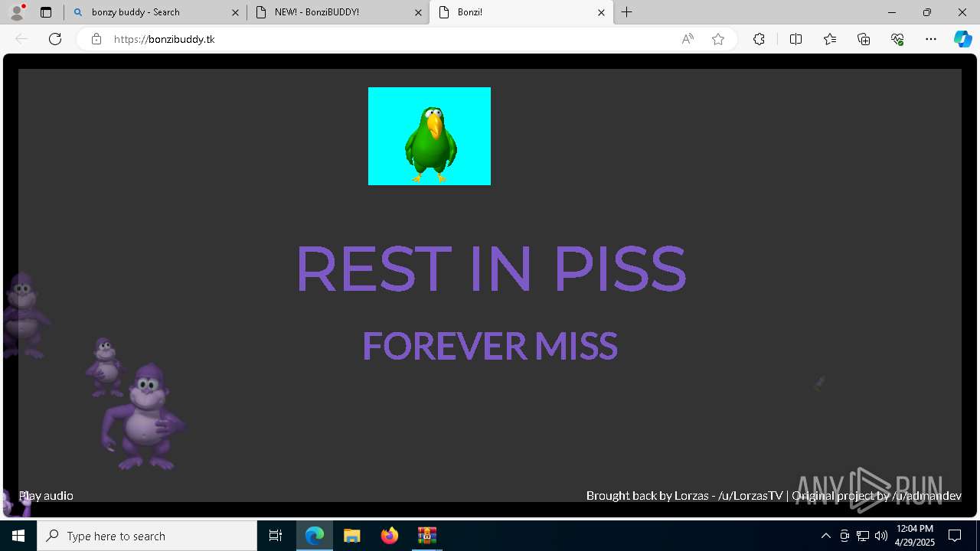Viewport: 980px width, 551px height.
Task: Close the Bonzi! tab
Action: click(x=601, y=12)
